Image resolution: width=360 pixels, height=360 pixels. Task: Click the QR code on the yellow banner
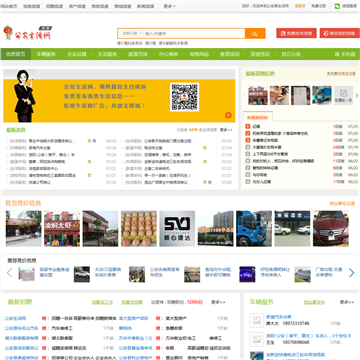184,97
